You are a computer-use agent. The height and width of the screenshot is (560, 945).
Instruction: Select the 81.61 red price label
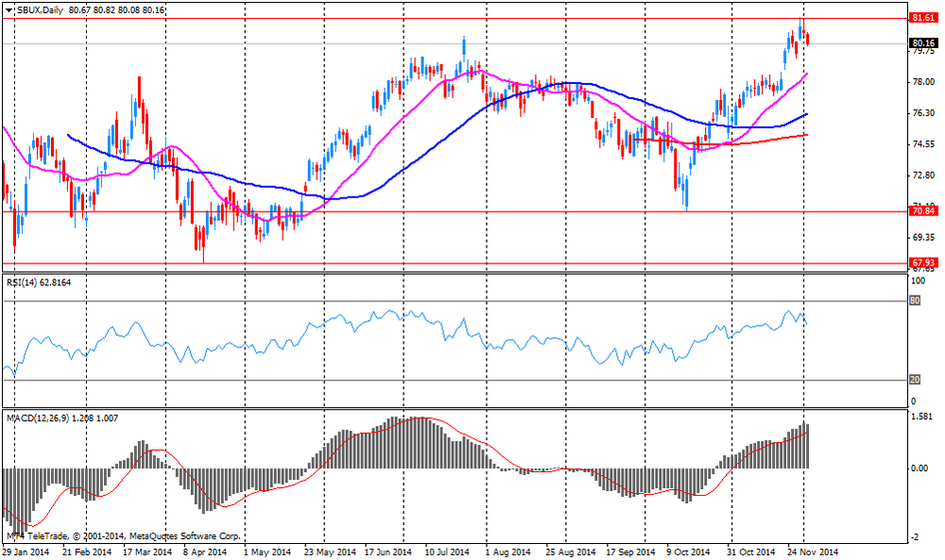pyautogui.click(x=922, y=18)
